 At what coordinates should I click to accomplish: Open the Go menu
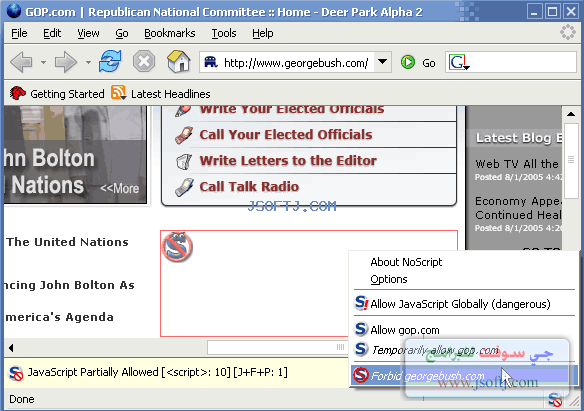coord(122,33)
